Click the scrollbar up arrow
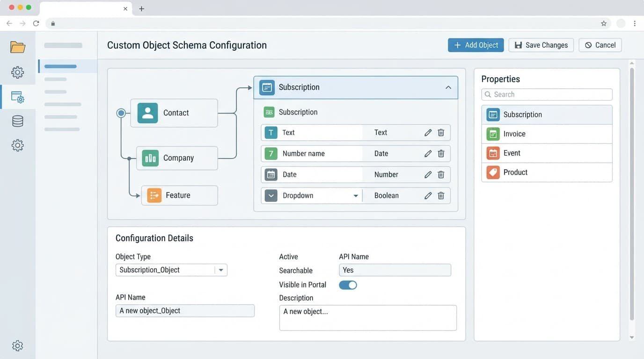644x359 pixels. pos(632,64)
